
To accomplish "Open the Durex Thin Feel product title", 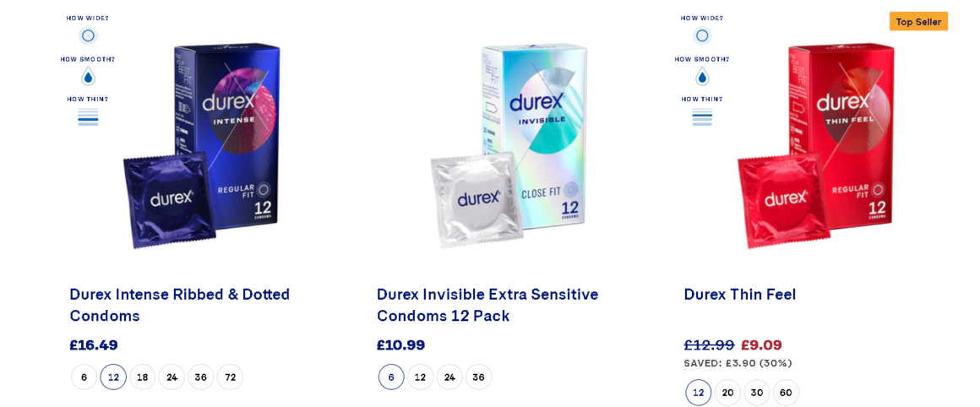I will click(739, 294).
